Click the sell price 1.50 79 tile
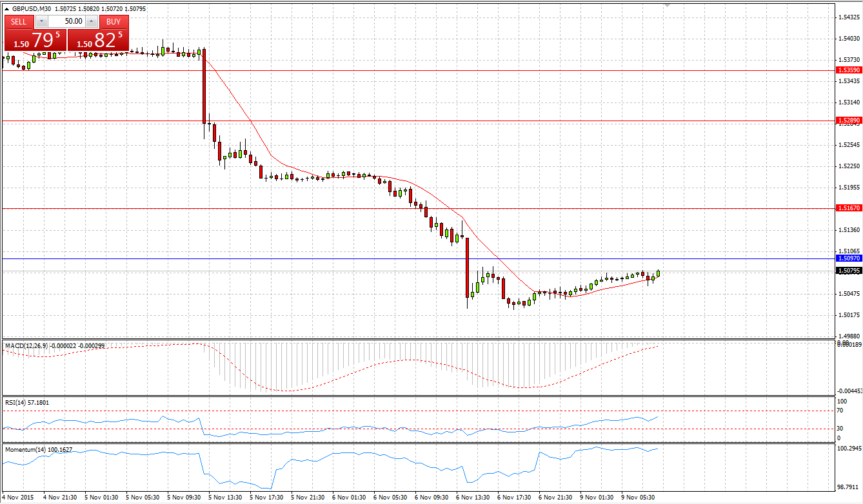863x504 pixels. coord(35,40)
